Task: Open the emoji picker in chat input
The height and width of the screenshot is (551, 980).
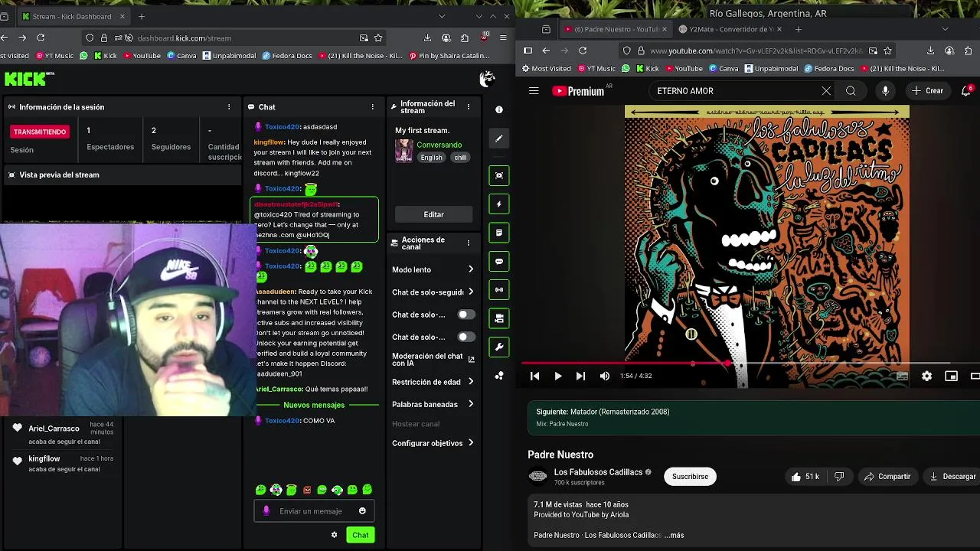Action: pyautogui.click(x=362, y=511)
